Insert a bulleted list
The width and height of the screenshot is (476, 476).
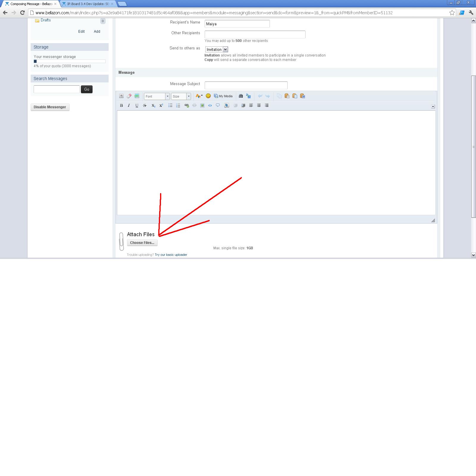click(170, 105)
